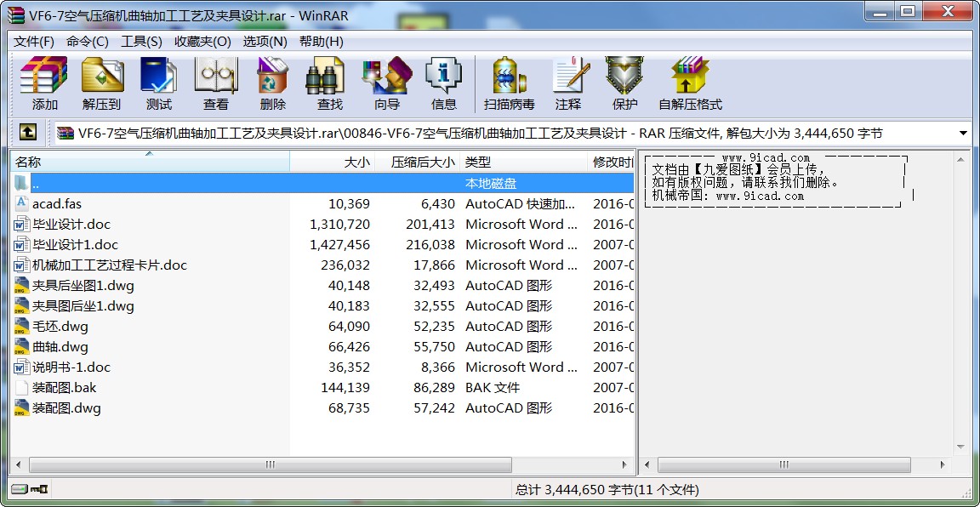This screenshot has width=980, height=507.
Task: Open the 帮助(H) menu
Action: 322,42
